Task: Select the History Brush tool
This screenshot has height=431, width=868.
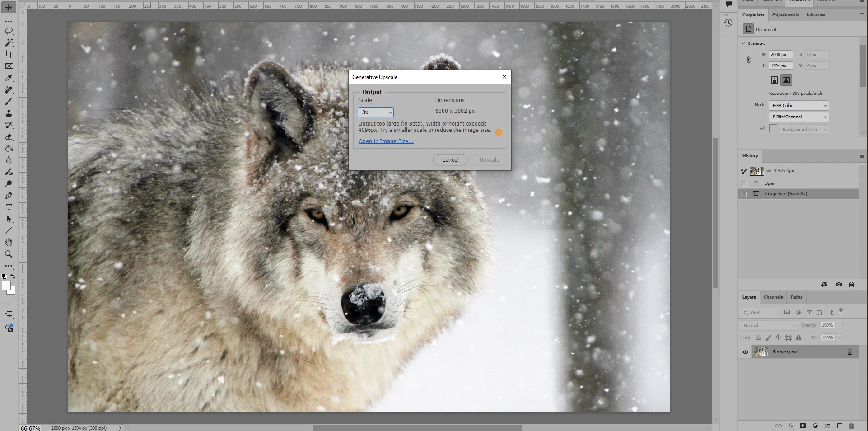Action: tap(9, 125)
